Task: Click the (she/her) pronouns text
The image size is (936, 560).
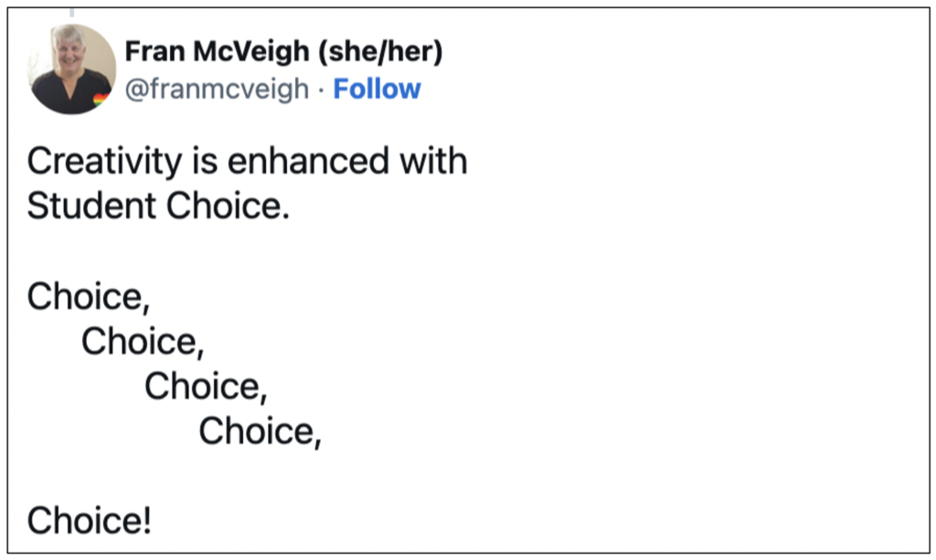Action: (x=380, y=52)
